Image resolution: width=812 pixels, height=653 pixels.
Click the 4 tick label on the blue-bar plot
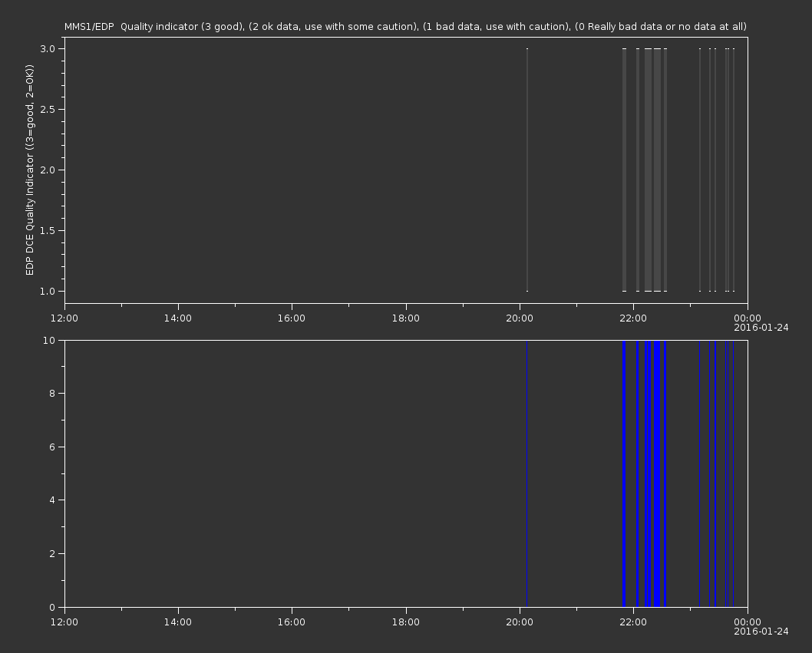[52, 500]
